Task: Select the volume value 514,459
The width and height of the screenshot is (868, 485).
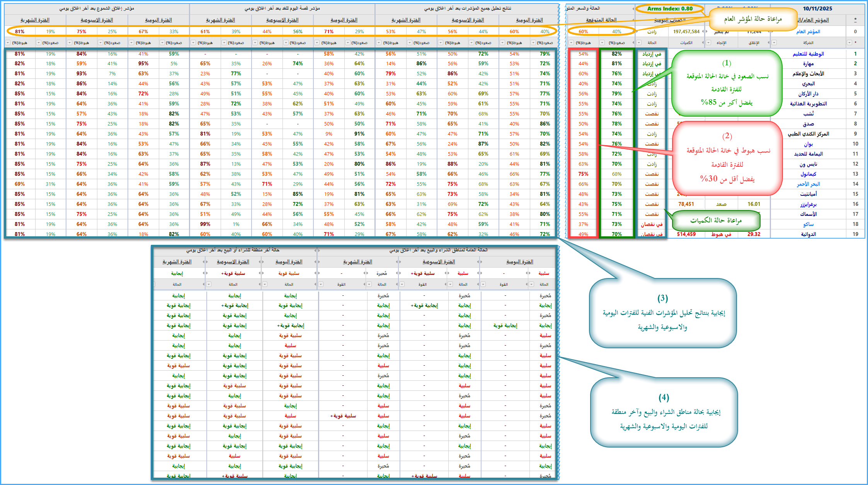Action: pos(686,234)
